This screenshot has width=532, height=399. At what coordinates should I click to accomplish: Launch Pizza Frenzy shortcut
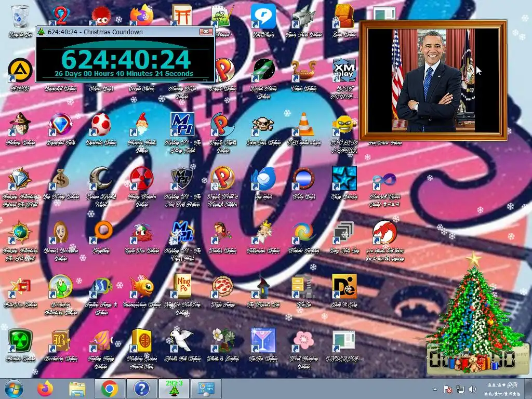[223, 286]
